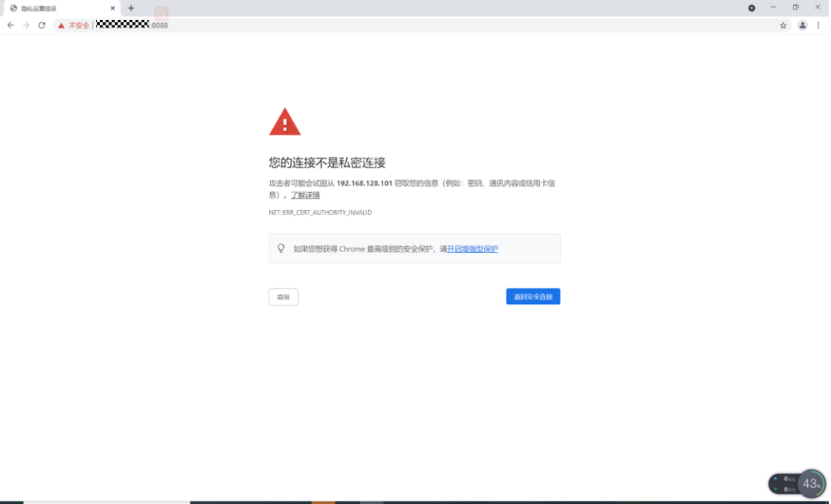Expand advanced options via 高级 button
This screenshot has height=504, width=831.
pos(283,296)
